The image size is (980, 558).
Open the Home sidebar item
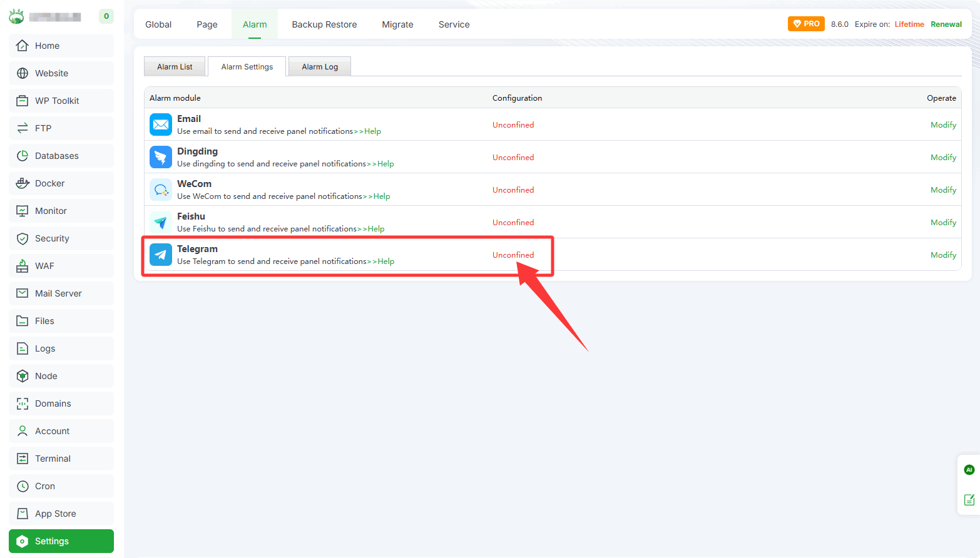[61, 46]
